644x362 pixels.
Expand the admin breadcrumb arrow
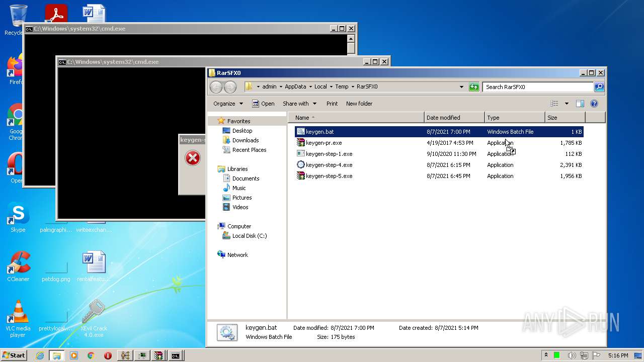pyautogui.click(x=281, y=87)
